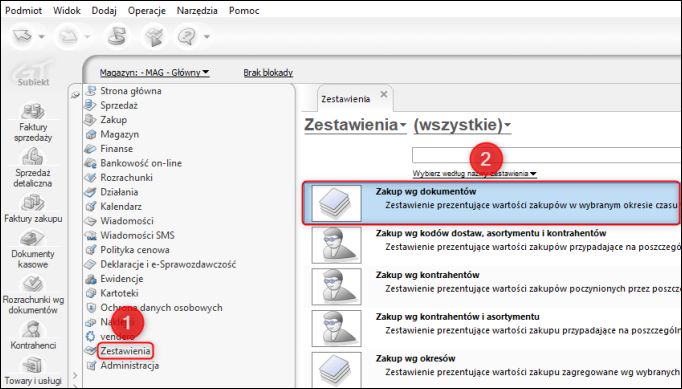Close the Zestawienia tab
Image resolution: width=682 pixels, height=389 pixels.
tap(384, 94)
